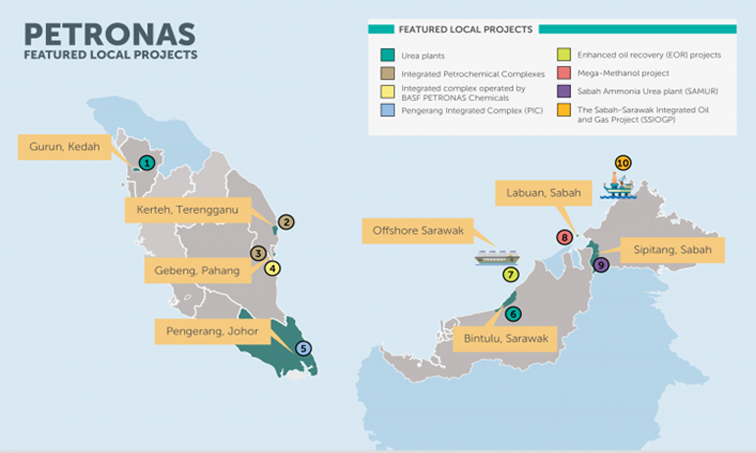The image size is (756, 453).
Task: Click the yellow marker number 4
Action: click(x=272, y=268)
